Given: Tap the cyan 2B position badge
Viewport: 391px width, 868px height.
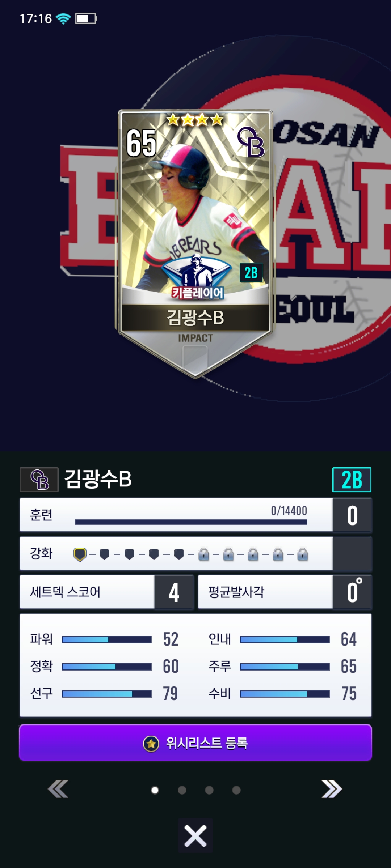Looking at the screenshot, I should pyautogui.click(x=352, y=480).
